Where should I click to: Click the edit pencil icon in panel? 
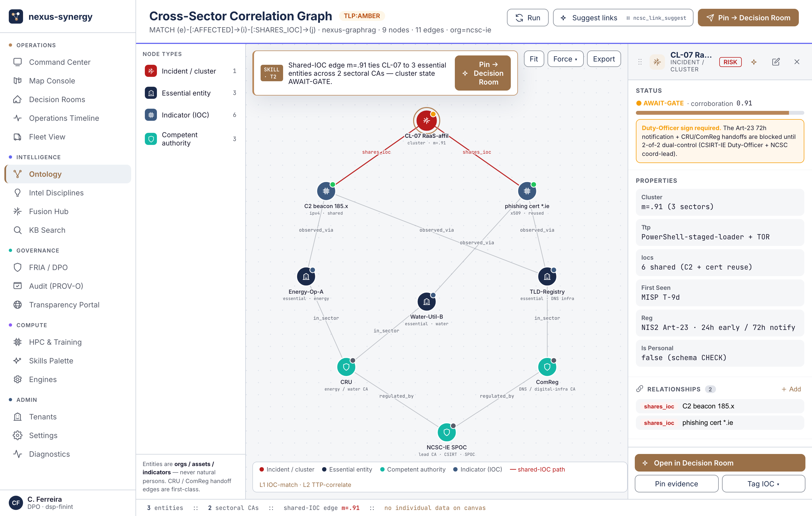click(x=776, y=62)
